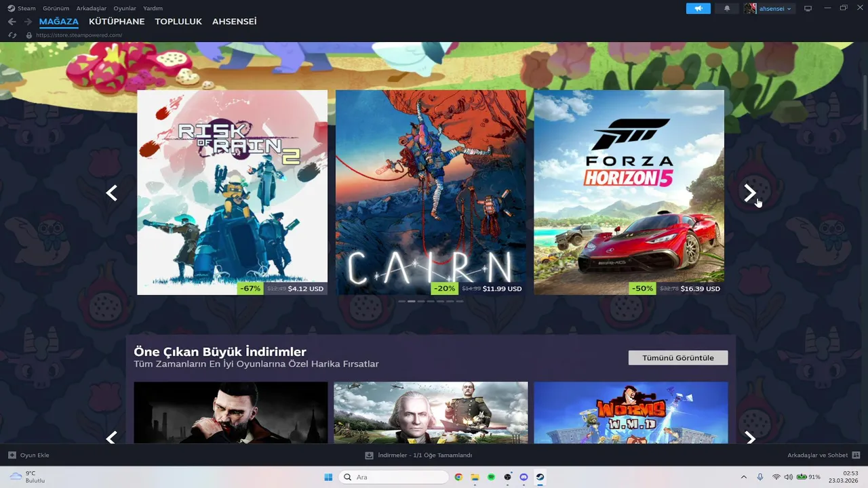Open the Risk of Rain 2 card

232,192
